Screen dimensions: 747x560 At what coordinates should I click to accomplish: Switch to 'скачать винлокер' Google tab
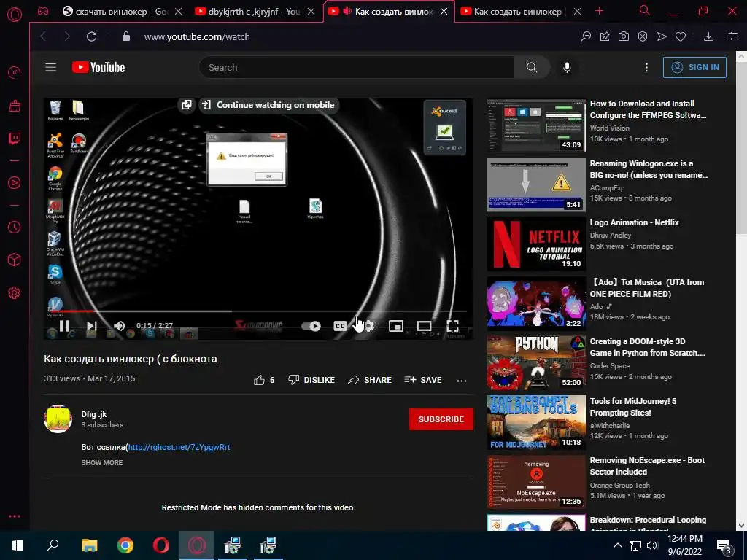(123, 12)
